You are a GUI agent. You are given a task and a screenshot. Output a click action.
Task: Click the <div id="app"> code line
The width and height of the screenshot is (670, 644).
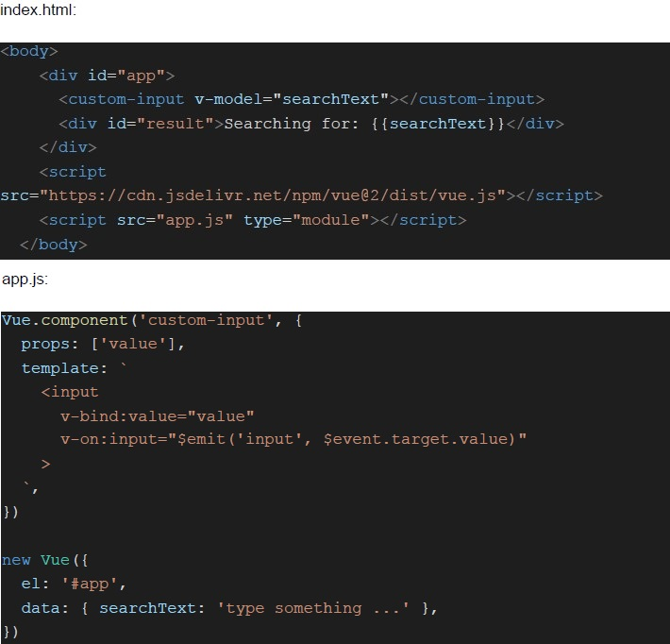[x=107, y=76]
